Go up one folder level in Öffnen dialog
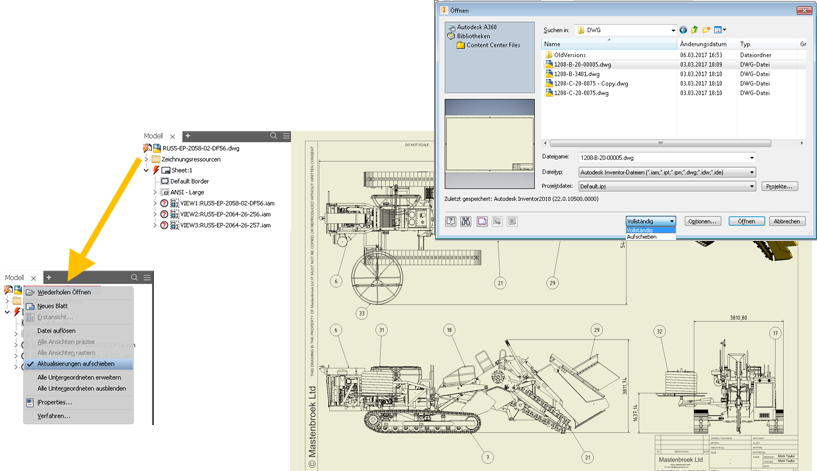Viewport: 817px width, 471px height. 694,30
